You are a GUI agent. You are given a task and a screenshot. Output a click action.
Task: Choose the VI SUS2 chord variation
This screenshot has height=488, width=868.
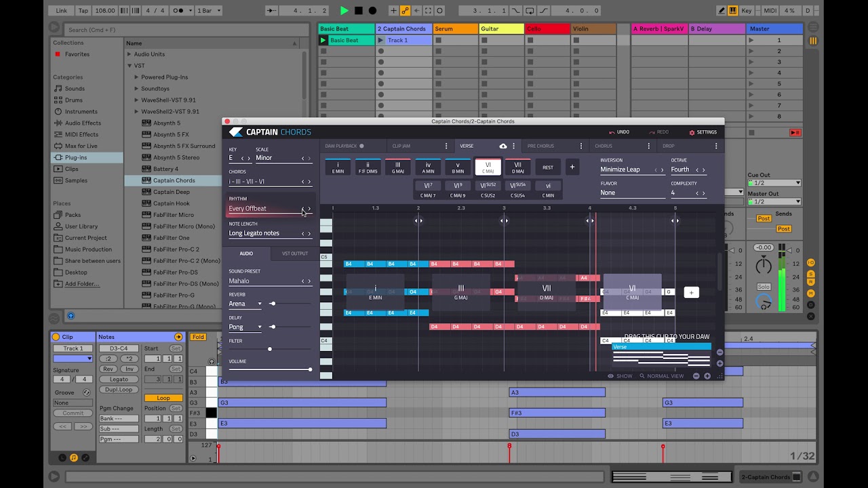(x=488, y=189)
